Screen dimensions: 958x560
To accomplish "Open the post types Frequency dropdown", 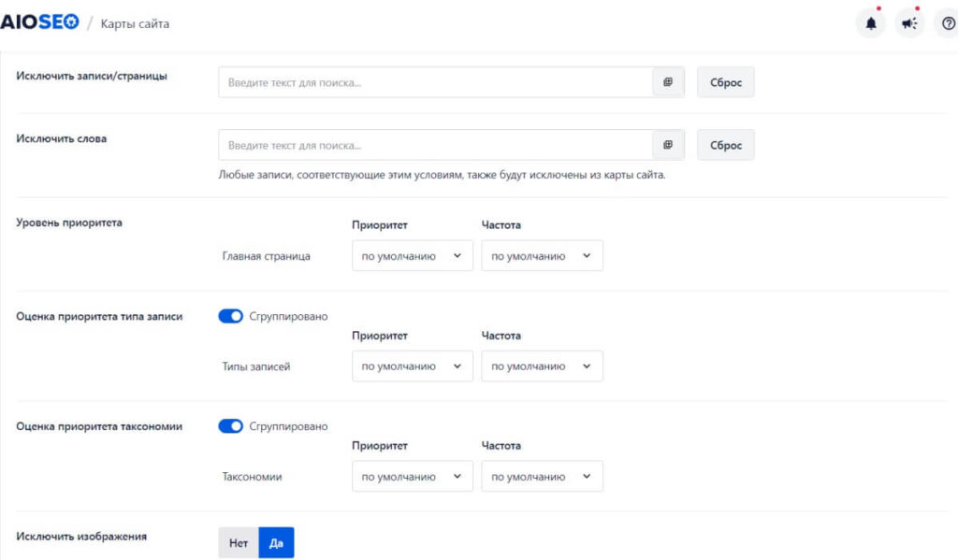I will 542,366.
